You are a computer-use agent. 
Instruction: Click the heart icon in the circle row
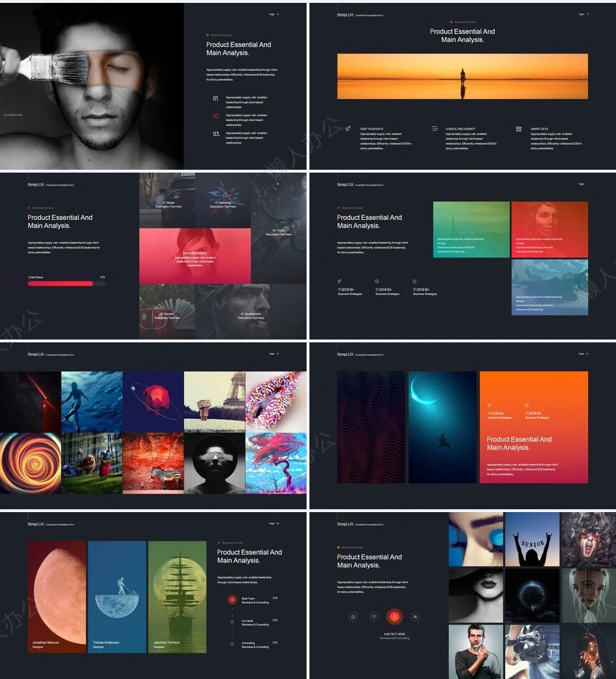[373, 617]
